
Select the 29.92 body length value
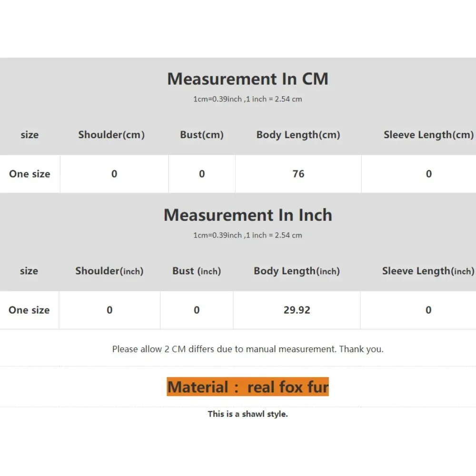(x=297, y=310)
